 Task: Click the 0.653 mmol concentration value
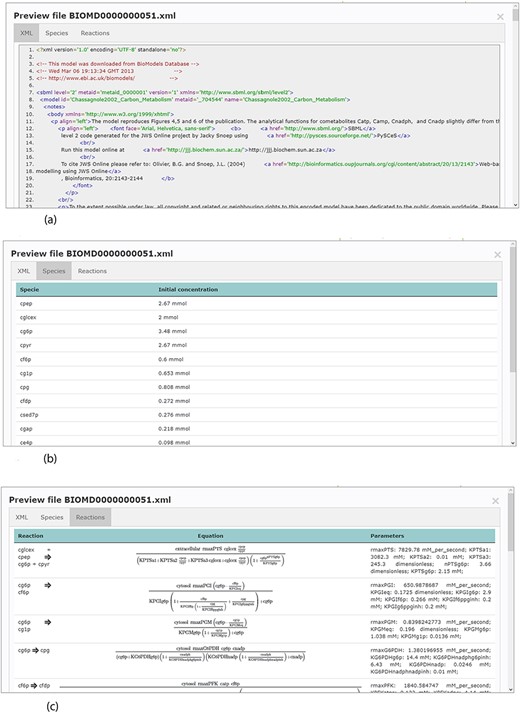174,373
